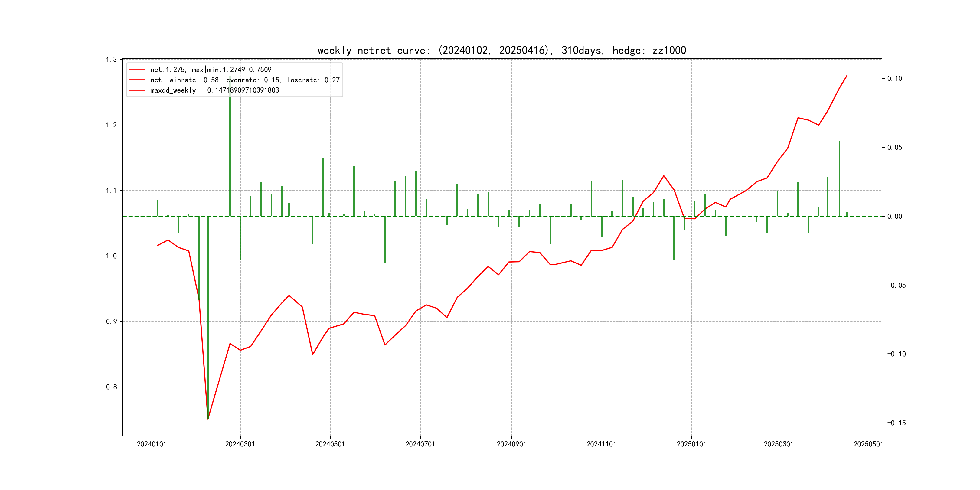Click the 20240701 x-axis date label

[420, 444]
